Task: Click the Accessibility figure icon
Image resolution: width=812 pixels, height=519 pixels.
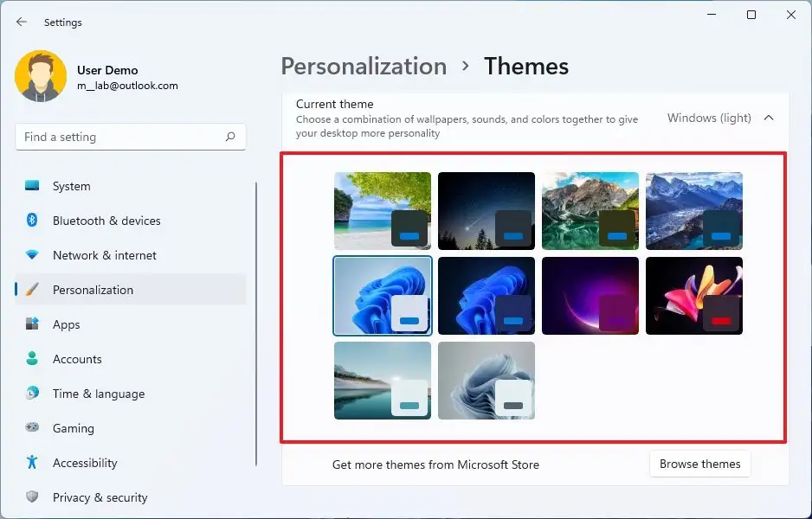Action: pyautogui.click(x=32, y=463)
